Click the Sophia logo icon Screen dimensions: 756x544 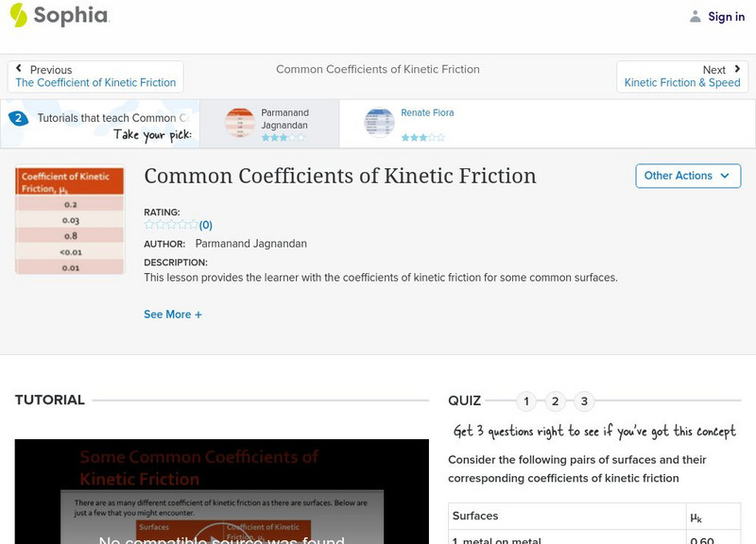coord(17,16)
